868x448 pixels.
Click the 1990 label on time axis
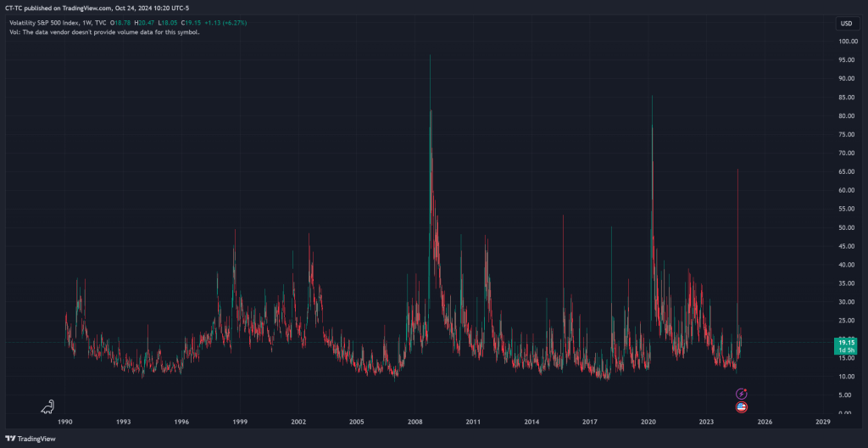[64, 421]
